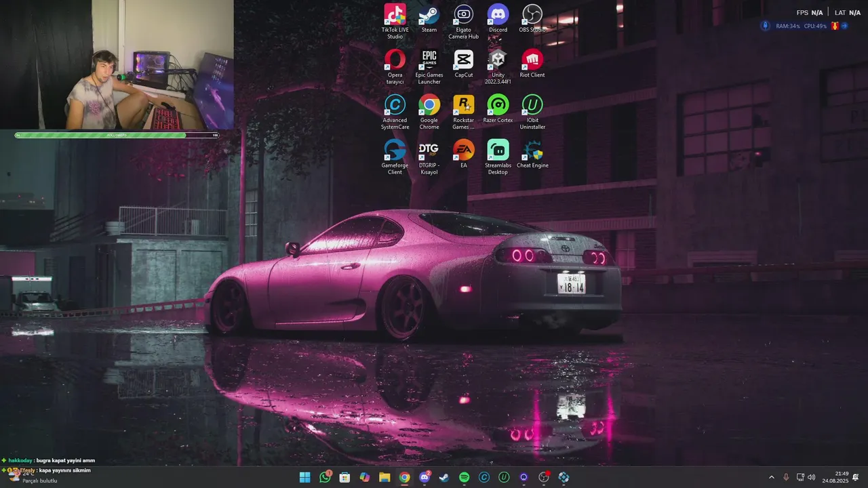Click the Opera tarayıcı desktop shortcut
868x488 pixels.
(x=395, y=66)
